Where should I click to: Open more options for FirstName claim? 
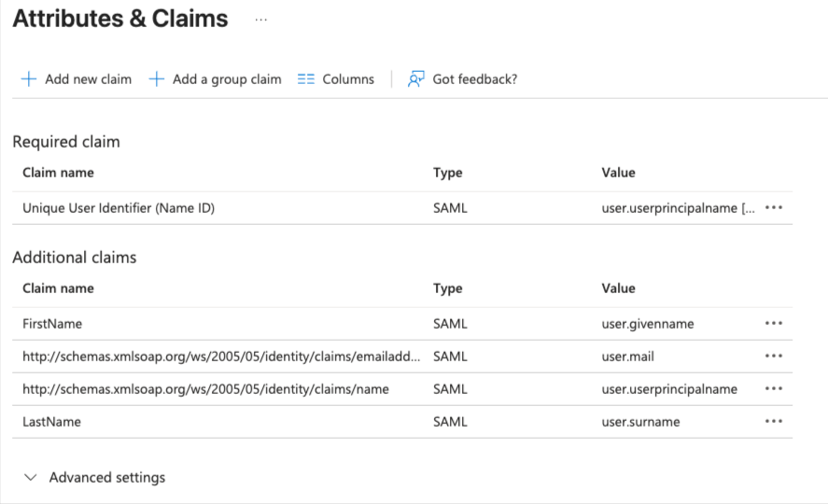pyautogui.click(x=773, y=324)
